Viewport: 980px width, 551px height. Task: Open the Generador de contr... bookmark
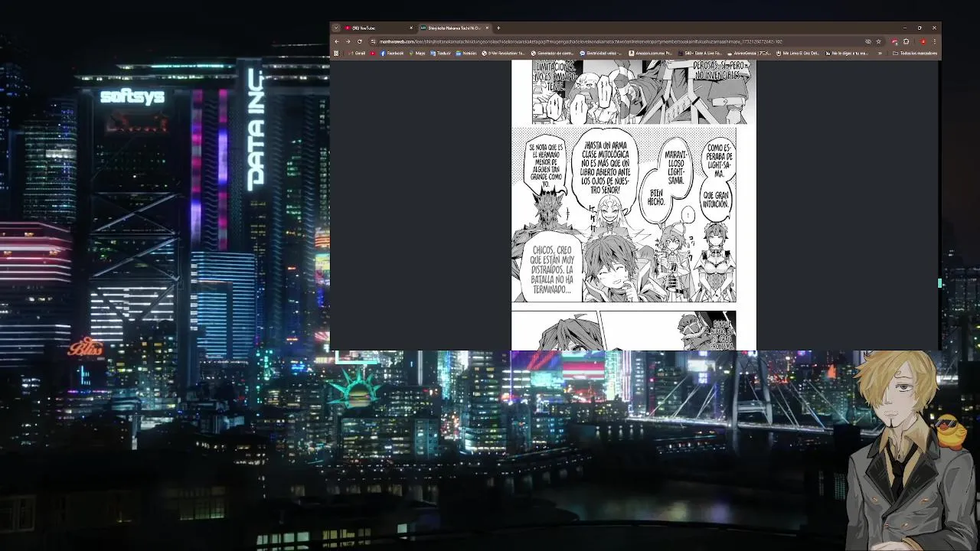coord(553,53)
